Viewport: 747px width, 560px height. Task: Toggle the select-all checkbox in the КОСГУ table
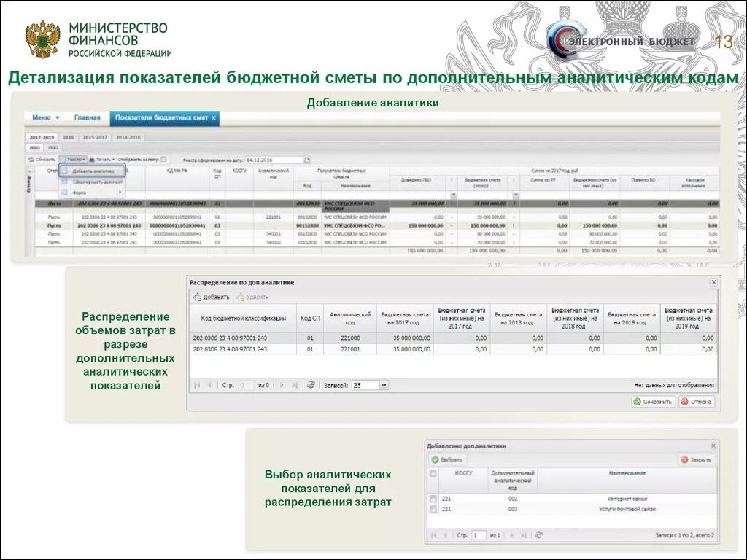click(432, 472)
